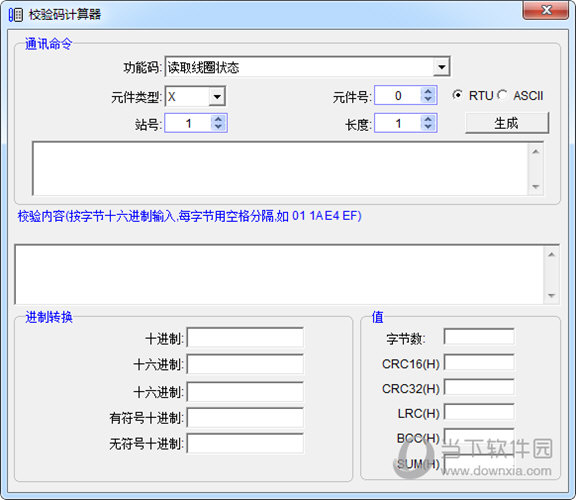The width and height of the screenshot is (576, 500).
Task: Click the LRC(H) result field
Action: point(479,412)
